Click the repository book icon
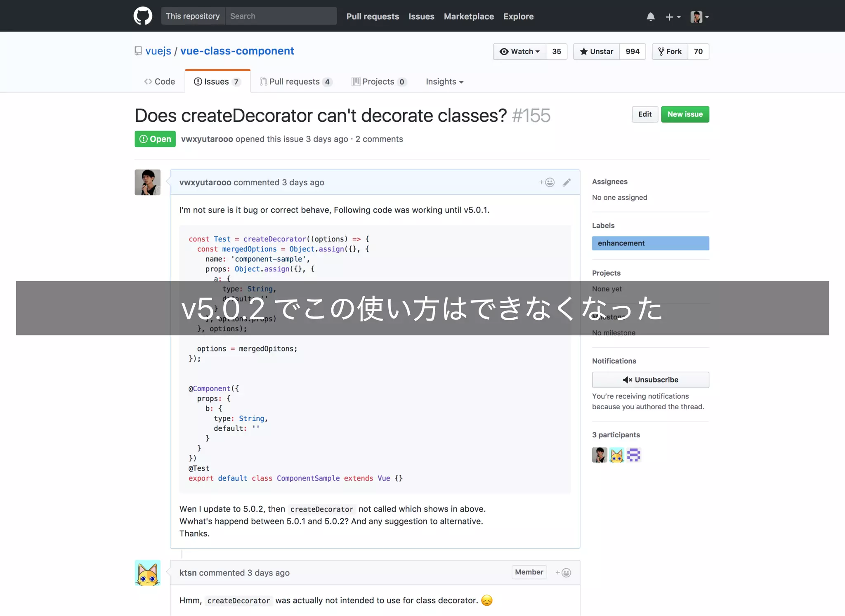The width and height of the screenshot is (845, 616). tap(138, 51)
